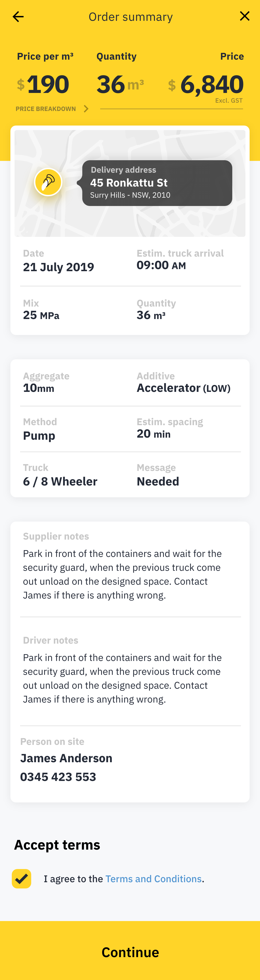The height and width of the screenshot is (980, 260).
Task: Tap the $6,840 total price
Action: [211, 84]
